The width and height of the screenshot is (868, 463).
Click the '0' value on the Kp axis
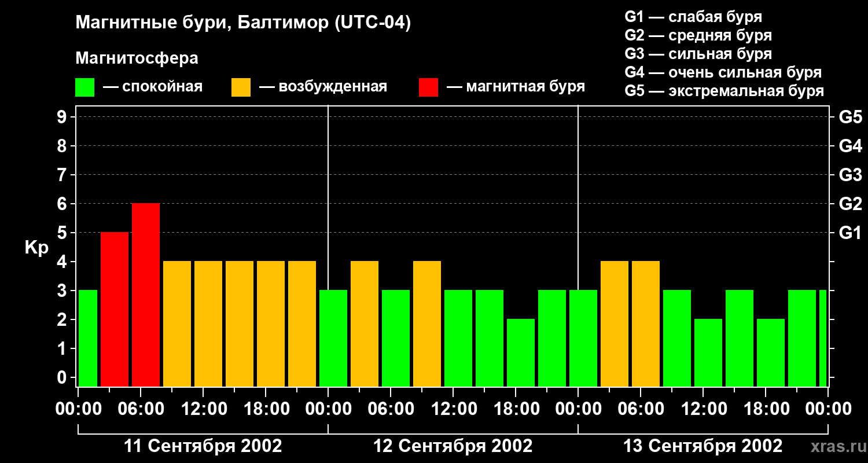63,377
